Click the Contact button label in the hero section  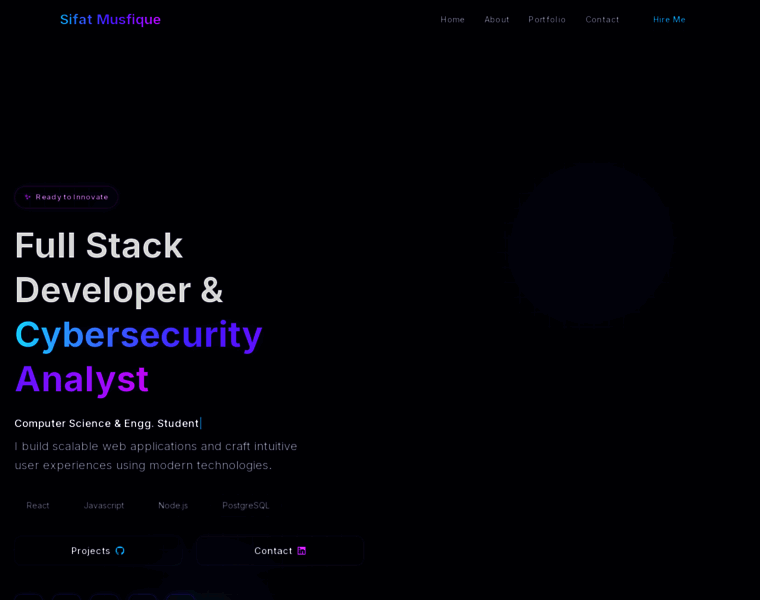(x=273, y=551)
